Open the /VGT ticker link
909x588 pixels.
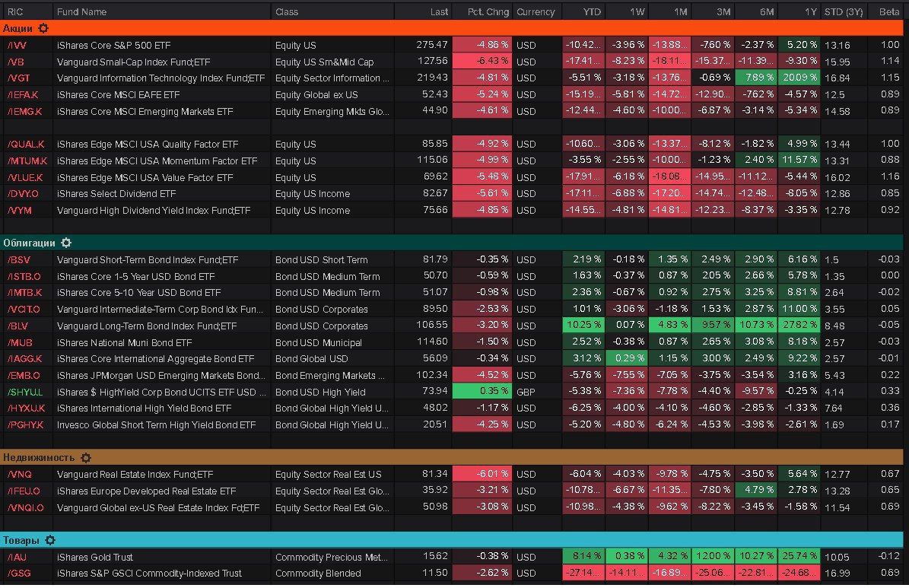tap(18, 78)
